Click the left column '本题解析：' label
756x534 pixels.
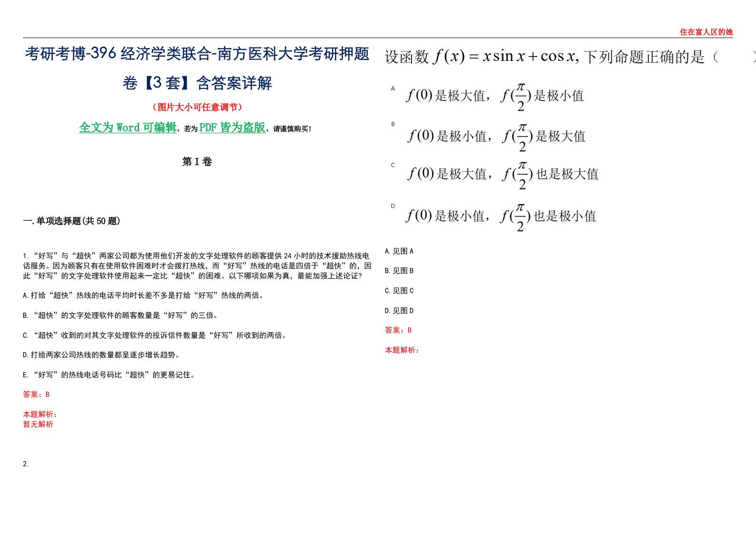(x=40, y=415)
